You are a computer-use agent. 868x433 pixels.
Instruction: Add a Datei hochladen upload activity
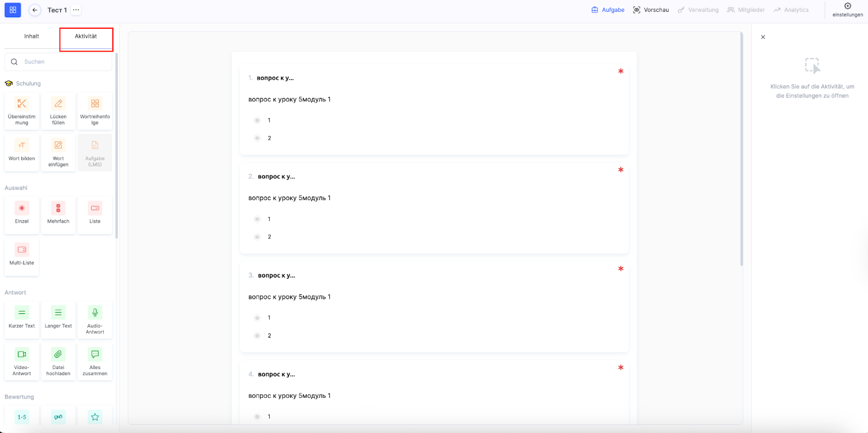58,361
